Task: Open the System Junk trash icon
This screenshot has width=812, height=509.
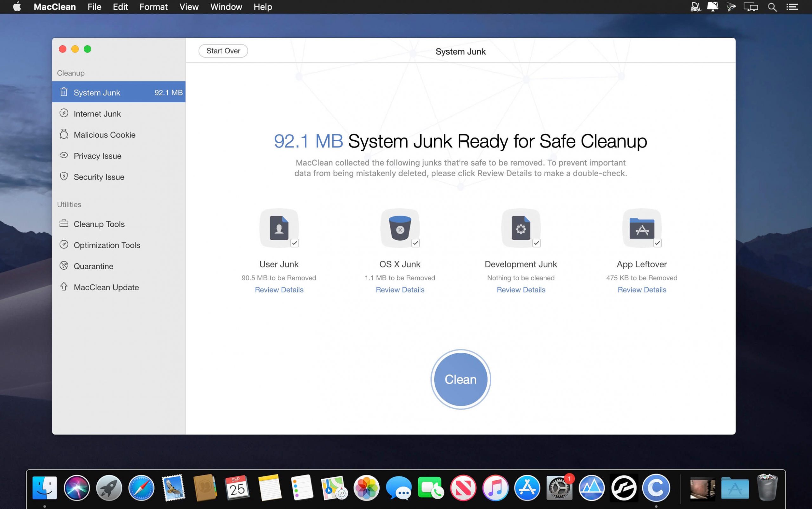Action: click(x=64, y=92)
